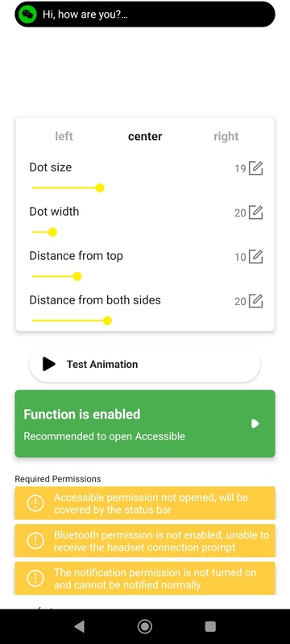Tap edit icon for Distance from top

point(256,257)
